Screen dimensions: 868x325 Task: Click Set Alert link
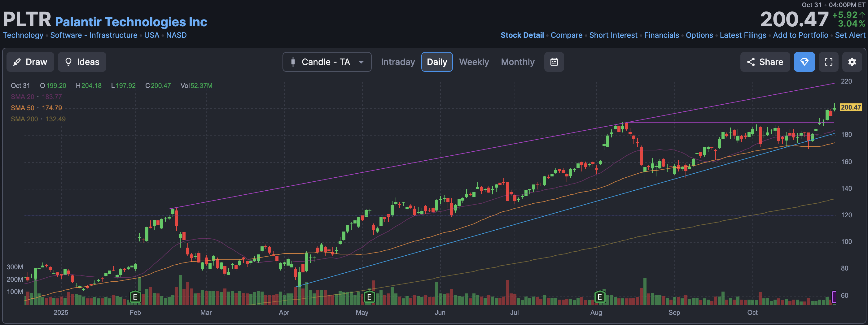click(850, 35)
